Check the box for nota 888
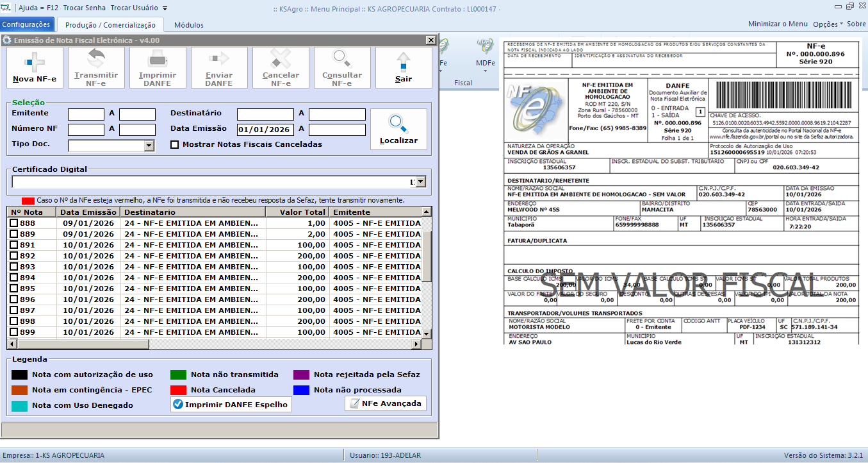Viewport: 868px width, 463px height. point(14,223)
